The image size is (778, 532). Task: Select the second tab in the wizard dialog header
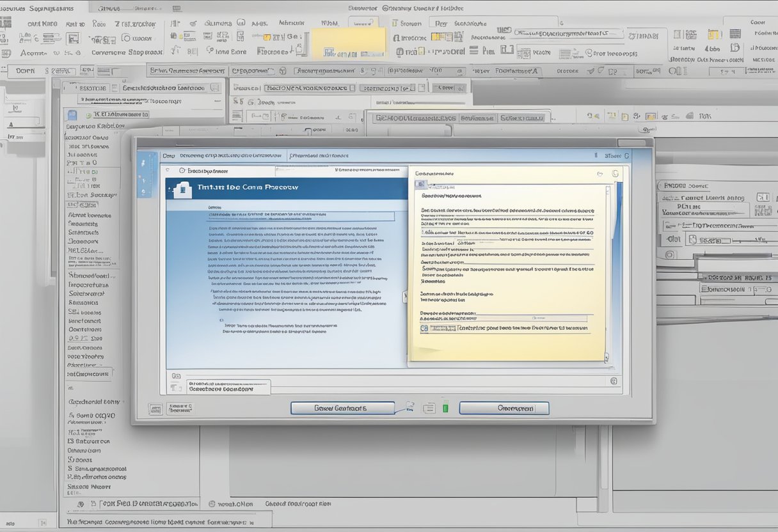[x=319, y=155]
